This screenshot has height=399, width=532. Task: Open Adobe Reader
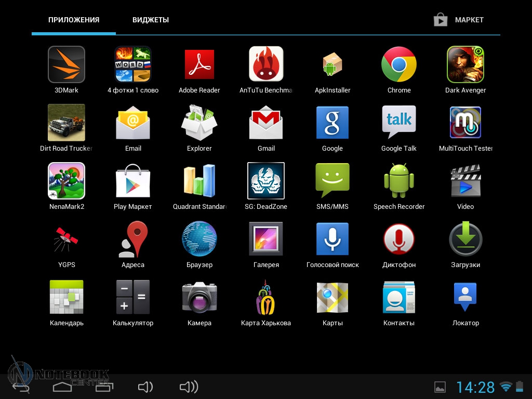tap(199, 64)
